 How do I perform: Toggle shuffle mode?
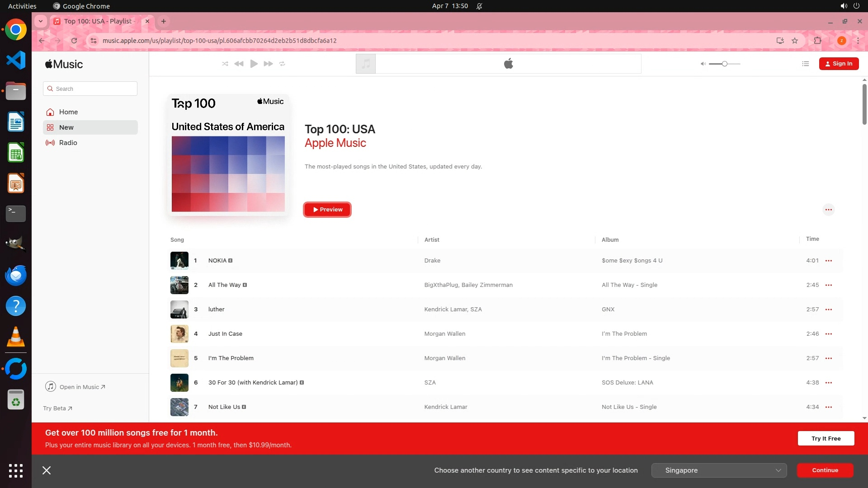pos(225,64)
